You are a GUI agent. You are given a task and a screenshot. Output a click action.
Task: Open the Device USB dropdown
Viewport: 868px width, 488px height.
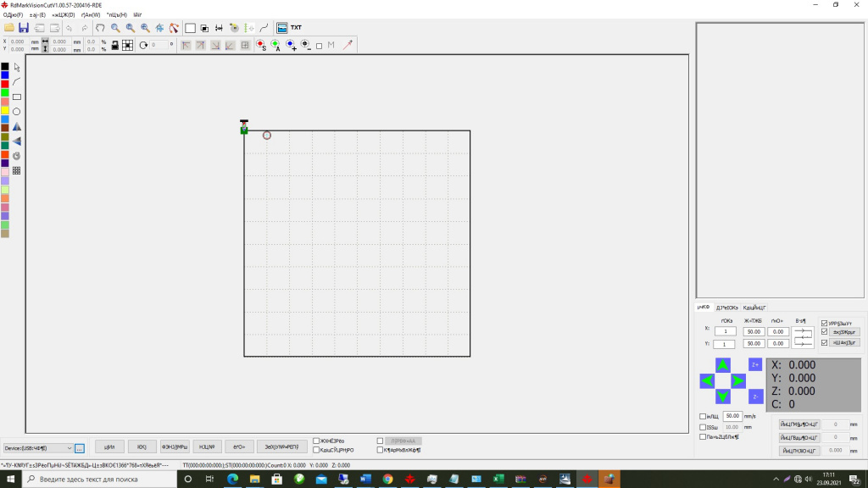(37, 448)
